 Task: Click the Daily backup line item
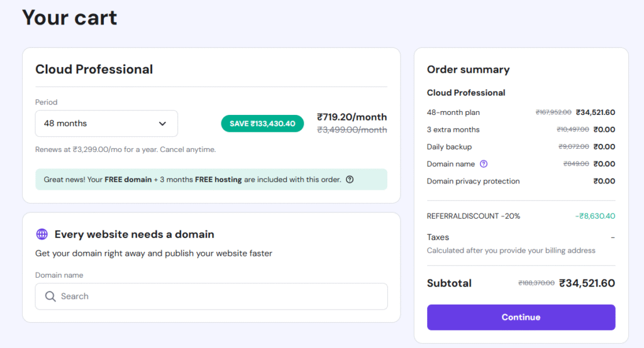[449, 147]
